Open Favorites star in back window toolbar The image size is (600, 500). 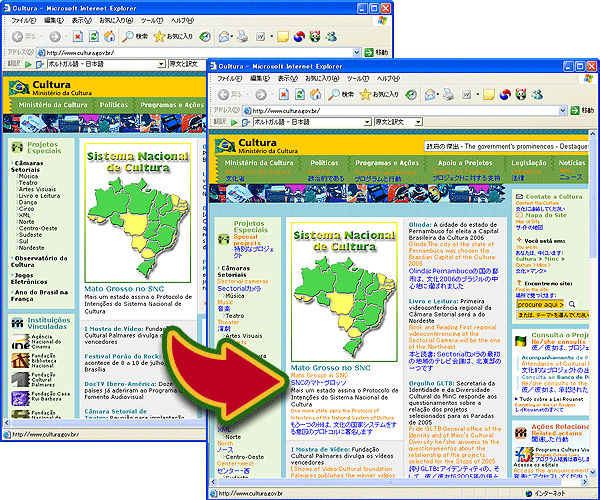pyautogui.click(x=173, y=36)
